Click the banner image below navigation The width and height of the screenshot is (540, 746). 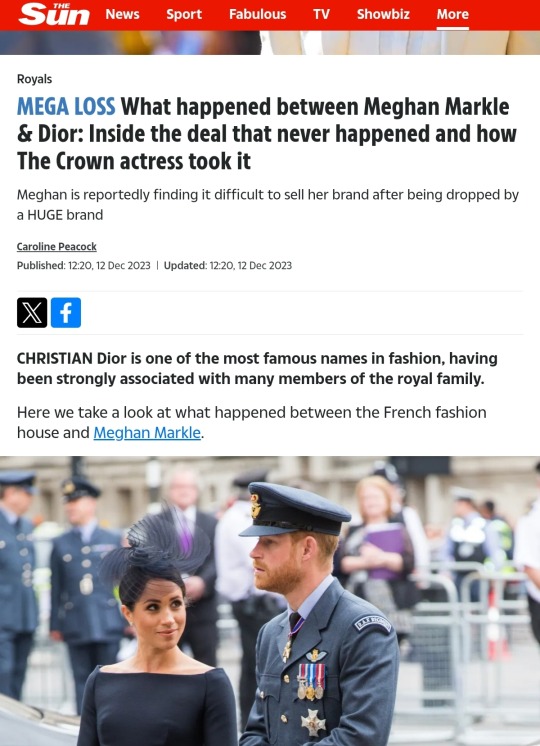[270, 43]
